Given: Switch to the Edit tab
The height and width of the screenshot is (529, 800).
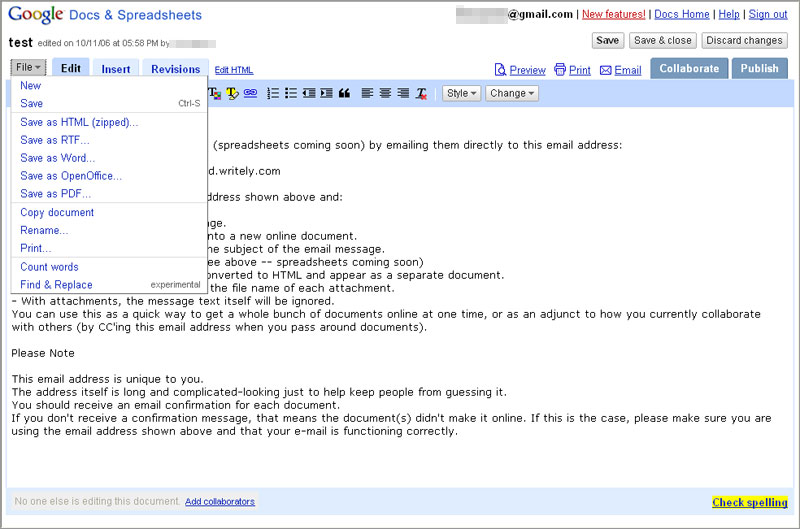Looking at the screenshot, I should point(70,68).
